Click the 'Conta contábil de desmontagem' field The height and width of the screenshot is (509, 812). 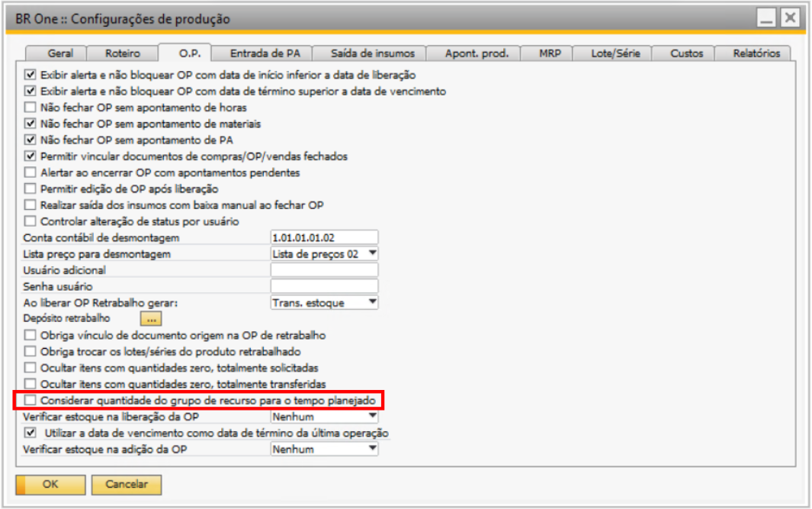pyautogui.click(x=325, y=237)
